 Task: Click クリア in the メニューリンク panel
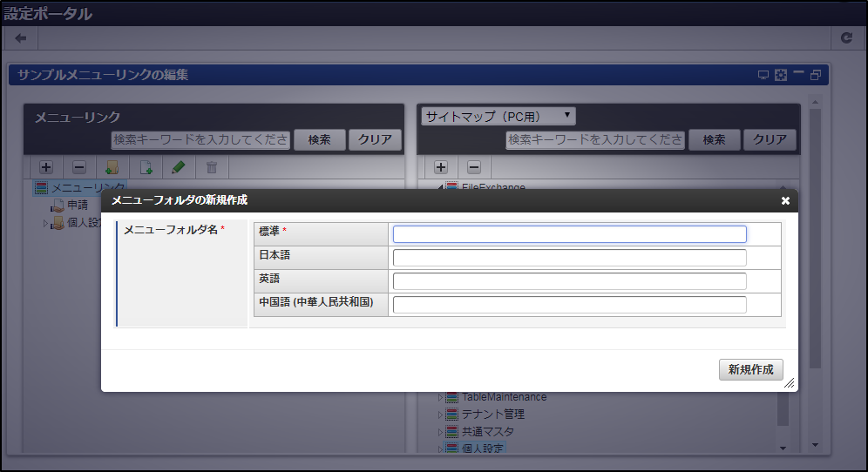[x=375, y=140]
